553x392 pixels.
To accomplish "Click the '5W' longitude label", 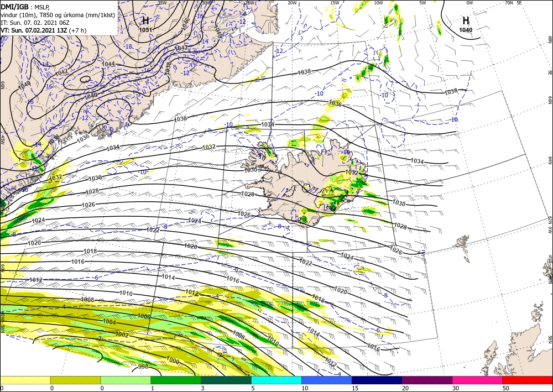I will [x=423, y=3].
